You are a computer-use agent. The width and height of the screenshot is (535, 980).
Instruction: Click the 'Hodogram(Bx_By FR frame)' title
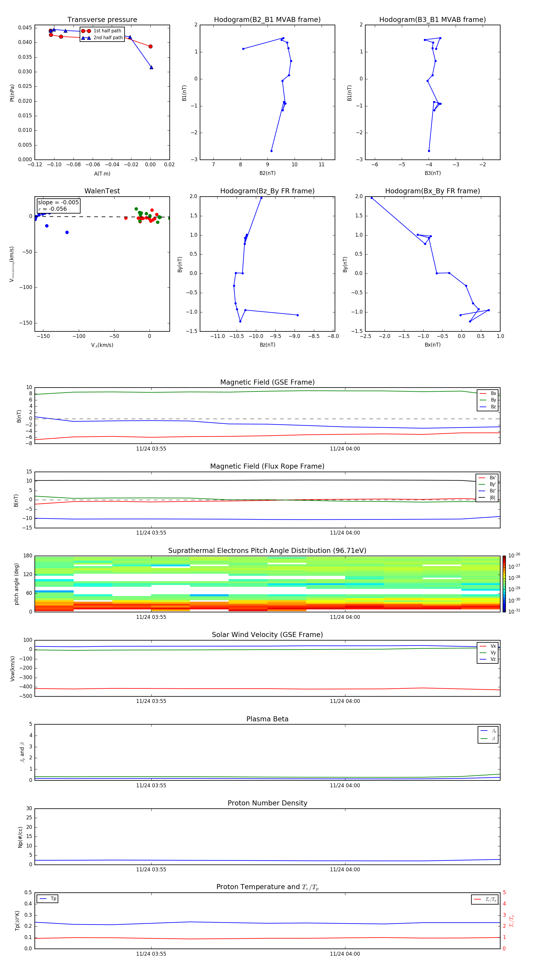click(x=432, y=191)
